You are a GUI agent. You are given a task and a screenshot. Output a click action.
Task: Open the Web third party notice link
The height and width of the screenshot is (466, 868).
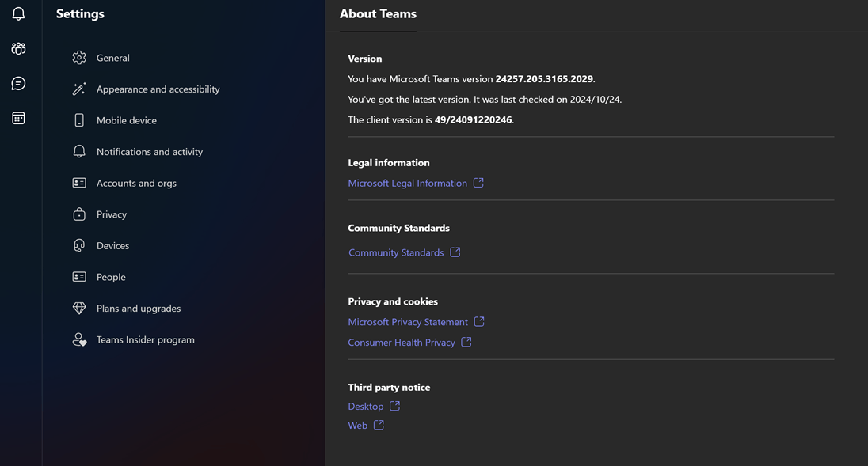pyautogui.click(x=358, y=425)
